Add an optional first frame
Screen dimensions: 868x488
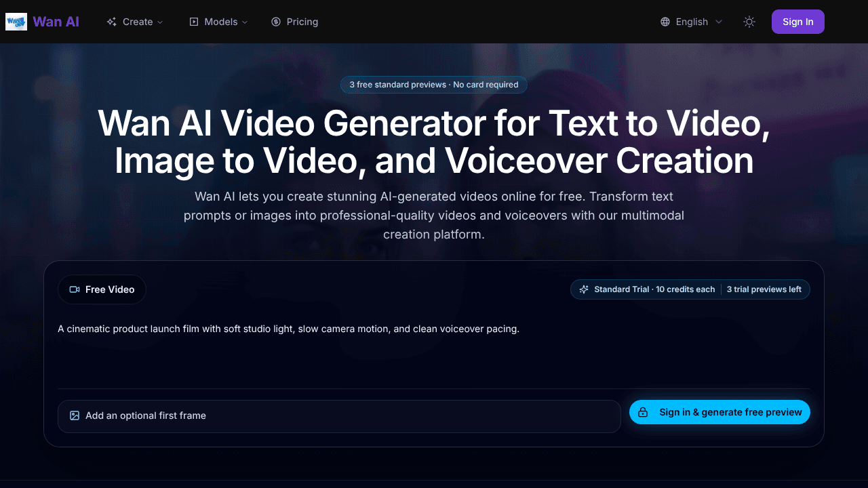(x=339, y=416)
